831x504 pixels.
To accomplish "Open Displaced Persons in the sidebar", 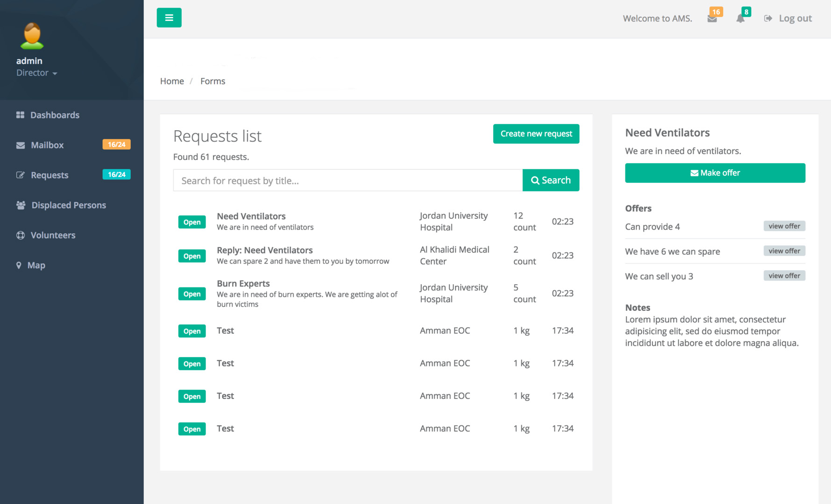I will (x=69, y=205).
